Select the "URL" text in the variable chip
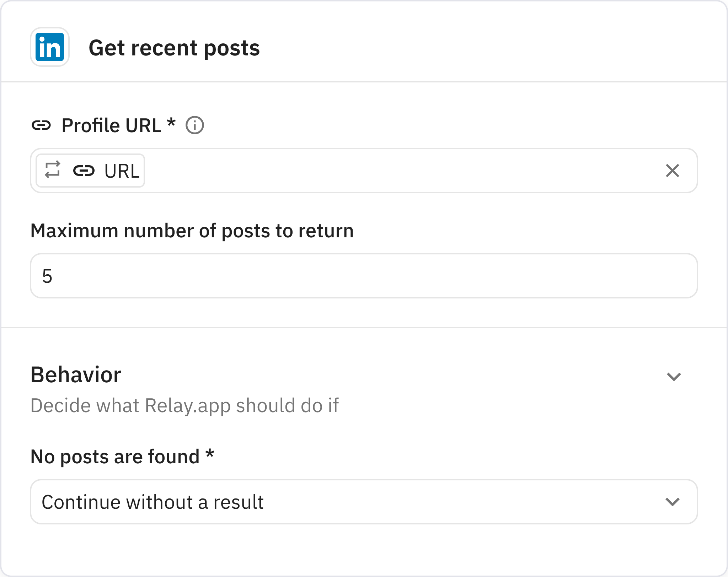 point(122,171)
